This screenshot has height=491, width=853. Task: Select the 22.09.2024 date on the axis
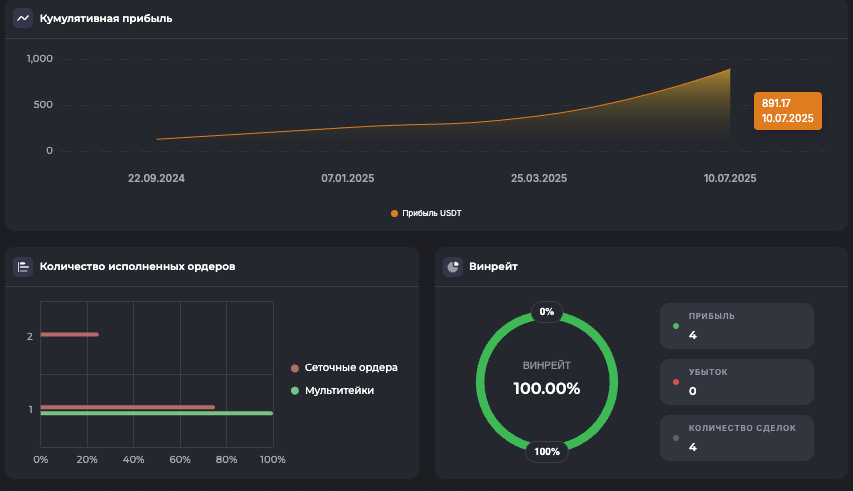[156, 178]
